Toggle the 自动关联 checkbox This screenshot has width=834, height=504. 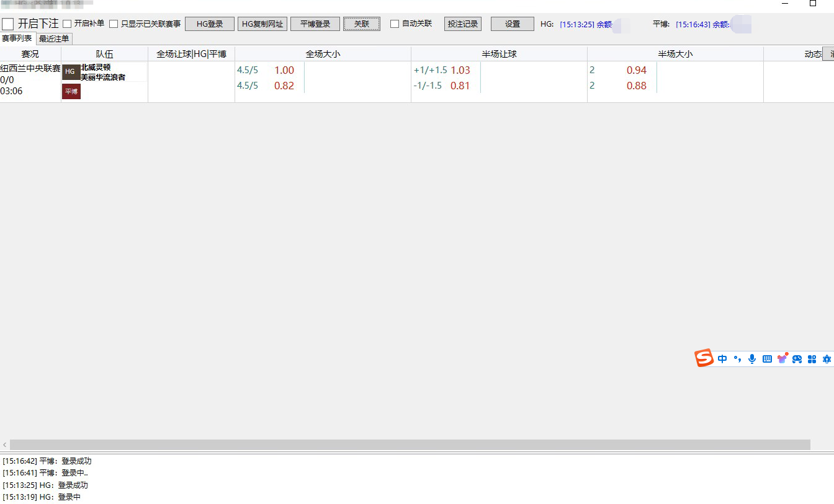[x=395, y=24]
